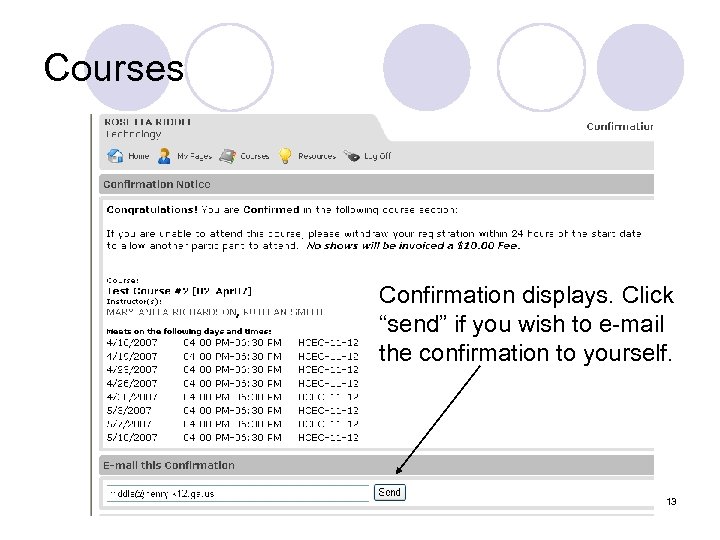
Task: Click the slide number 13
Action: click(x=671, y=501)
